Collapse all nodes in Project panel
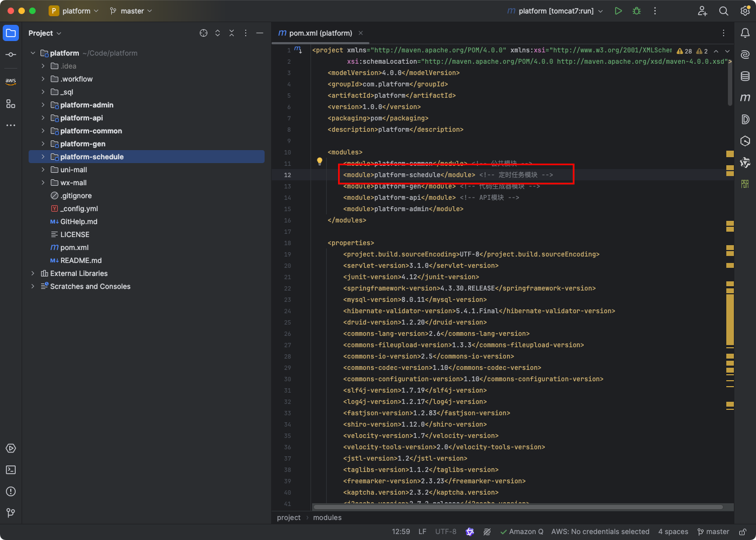The width and height of the screenshot is (756, 540). coord(232,33)
